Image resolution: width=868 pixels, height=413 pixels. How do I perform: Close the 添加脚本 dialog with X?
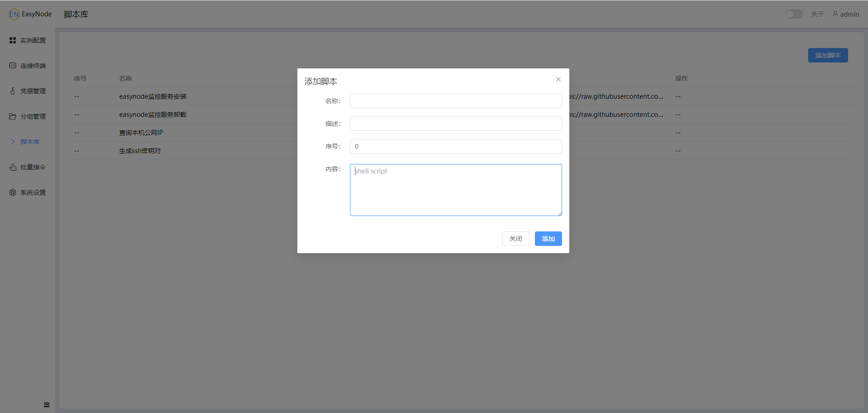click(558, 79)
